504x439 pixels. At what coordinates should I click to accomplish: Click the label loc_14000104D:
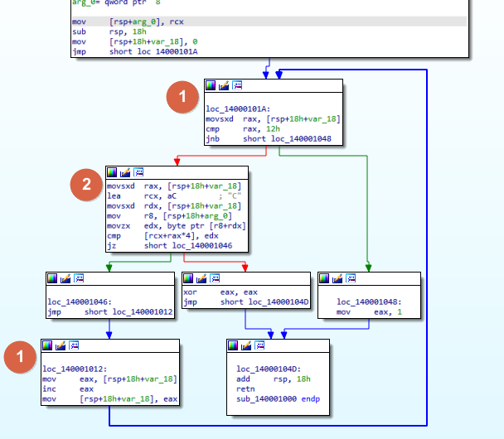click(269, 369)
